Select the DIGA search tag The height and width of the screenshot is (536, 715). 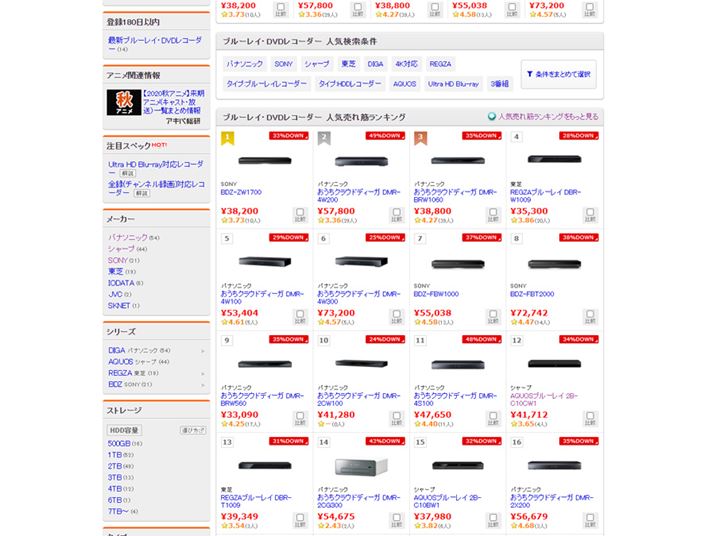375,64
